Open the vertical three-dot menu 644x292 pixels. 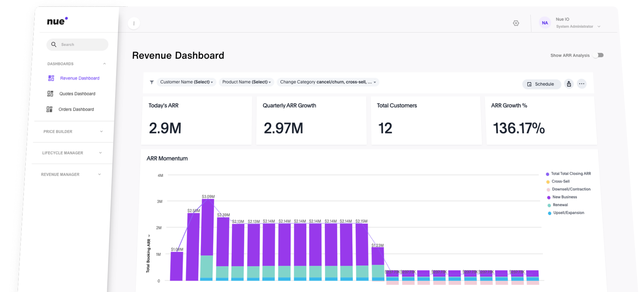[134, 23]
